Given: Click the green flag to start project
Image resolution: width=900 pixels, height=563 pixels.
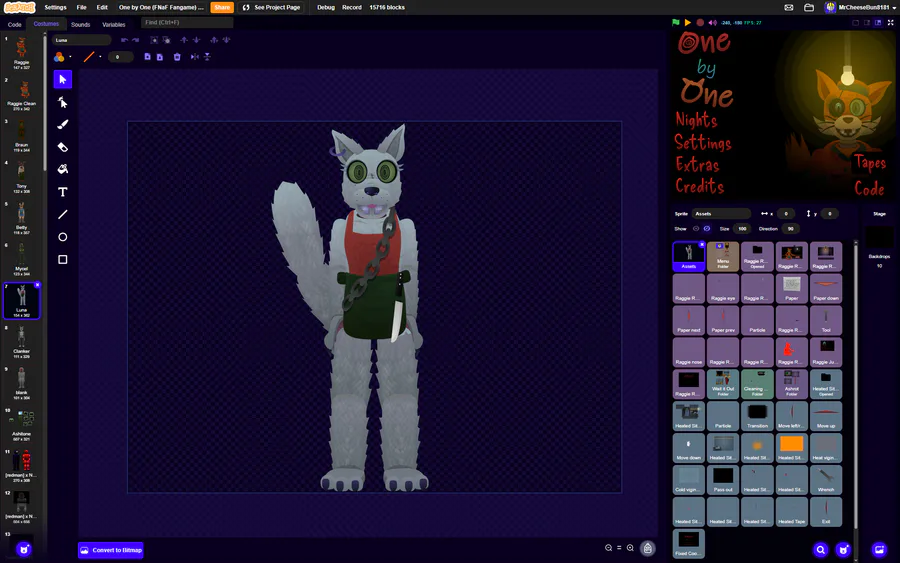Looking at the screenshot, I should click(676, 22).
